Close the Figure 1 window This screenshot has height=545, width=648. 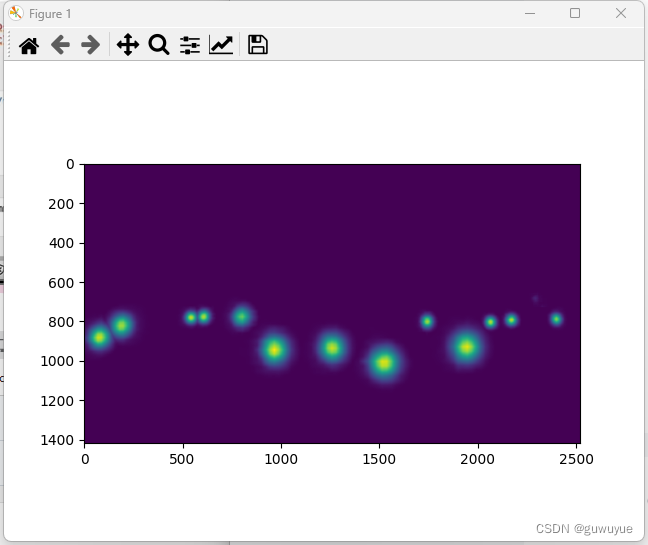[621, 13]
